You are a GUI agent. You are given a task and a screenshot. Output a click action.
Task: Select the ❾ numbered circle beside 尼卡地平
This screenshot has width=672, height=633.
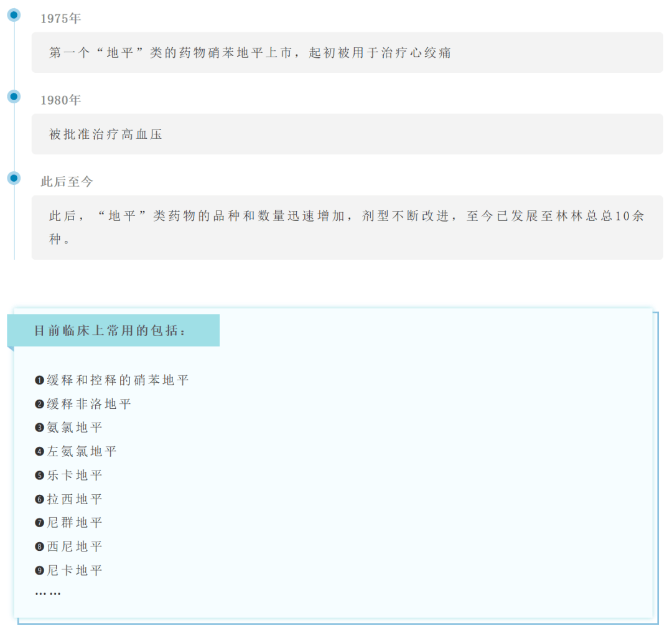click(39, 570)
